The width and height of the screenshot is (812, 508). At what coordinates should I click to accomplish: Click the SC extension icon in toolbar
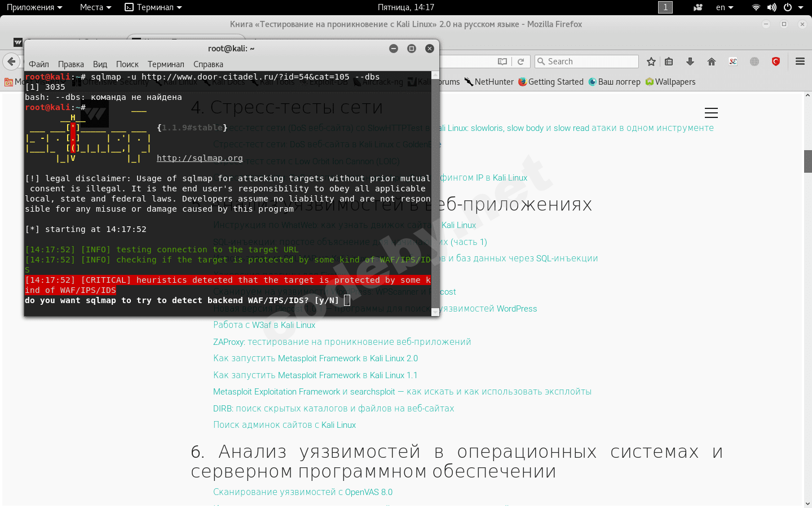point(733,62)
